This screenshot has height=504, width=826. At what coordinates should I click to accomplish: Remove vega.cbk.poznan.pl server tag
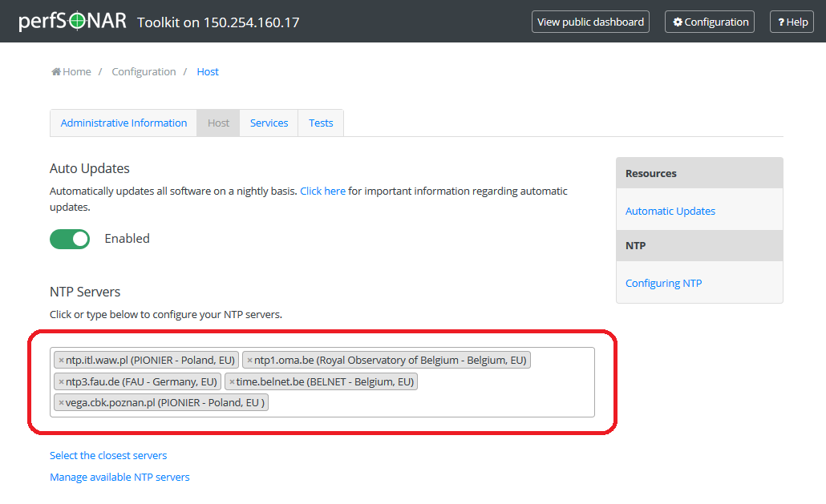pyautogui.click(x=61, y=403)
